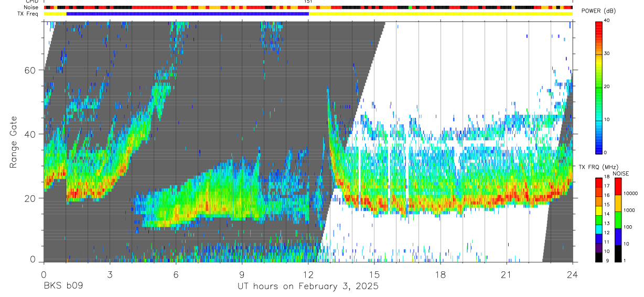Click UT hour tick label 3
Viewport: 644px width, 297px height.
[x=110, y=274]
